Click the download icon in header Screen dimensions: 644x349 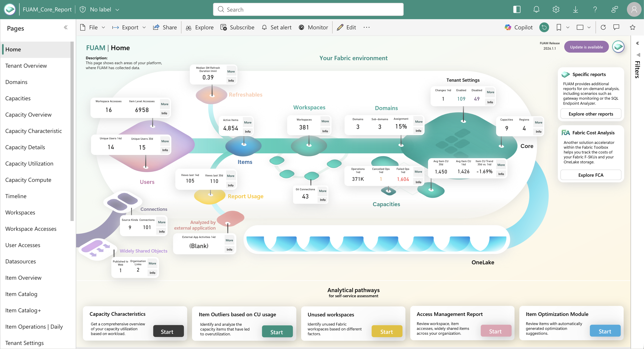tap(576, 10)
